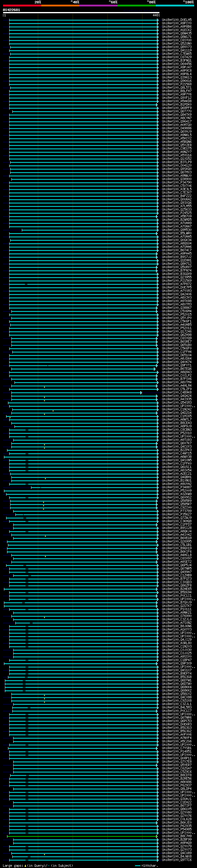The image size is (197, 868).
Task: Select the UniRef100_P73789 label
Action: click(177, 511)
